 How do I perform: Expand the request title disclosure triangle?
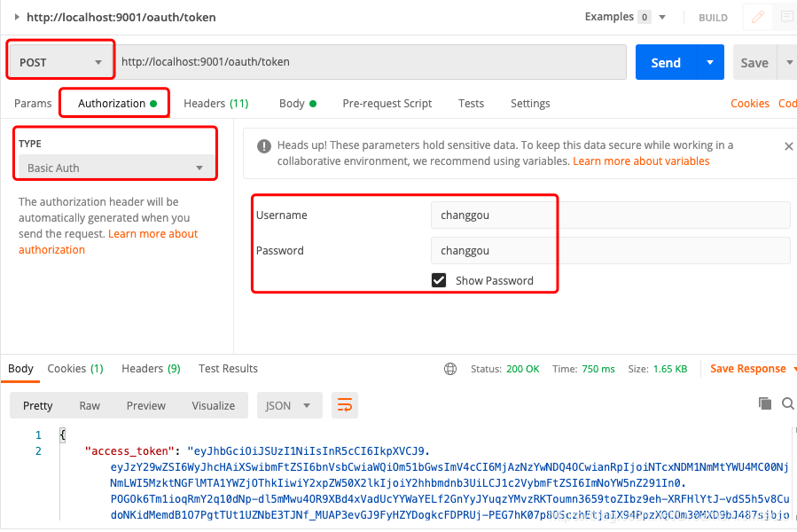[17, 18]
